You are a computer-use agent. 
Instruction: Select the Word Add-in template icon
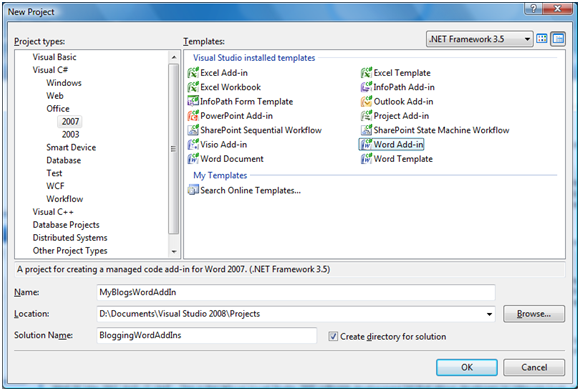(366, 145)
